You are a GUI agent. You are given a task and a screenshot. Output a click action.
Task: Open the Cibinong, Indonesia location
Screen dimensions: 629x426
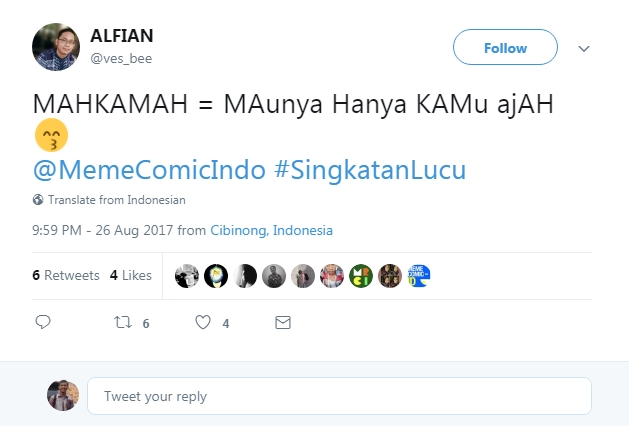(x=271, y=230)
